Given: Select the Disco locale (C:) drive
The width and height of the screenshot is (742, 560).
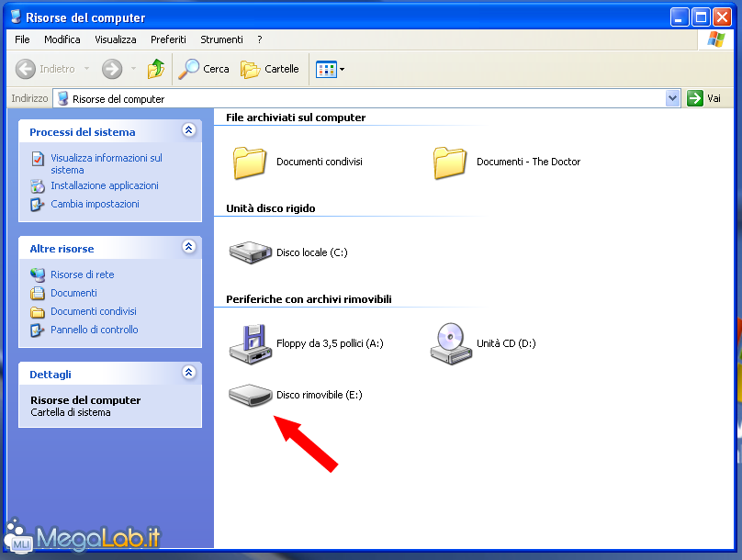Looking at the screenshot, I should coord(288,252).
